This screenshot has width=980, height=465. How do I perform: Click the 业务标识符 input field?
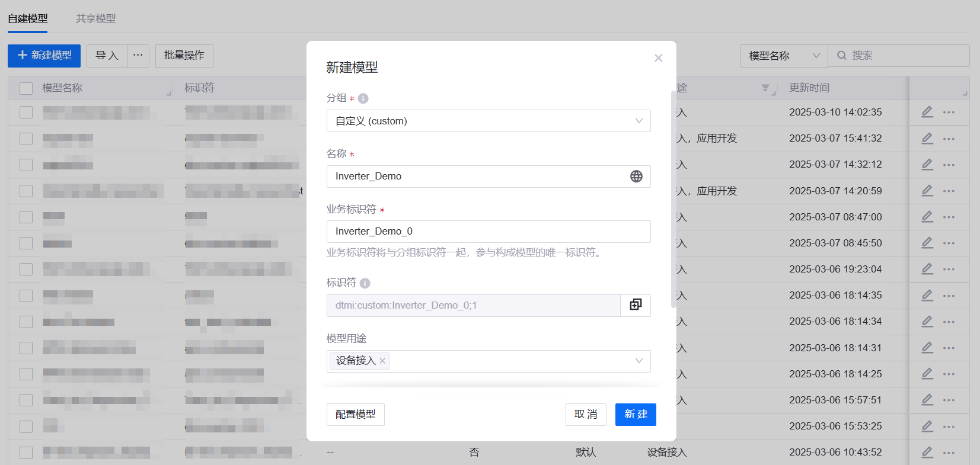tap(488, 232)
